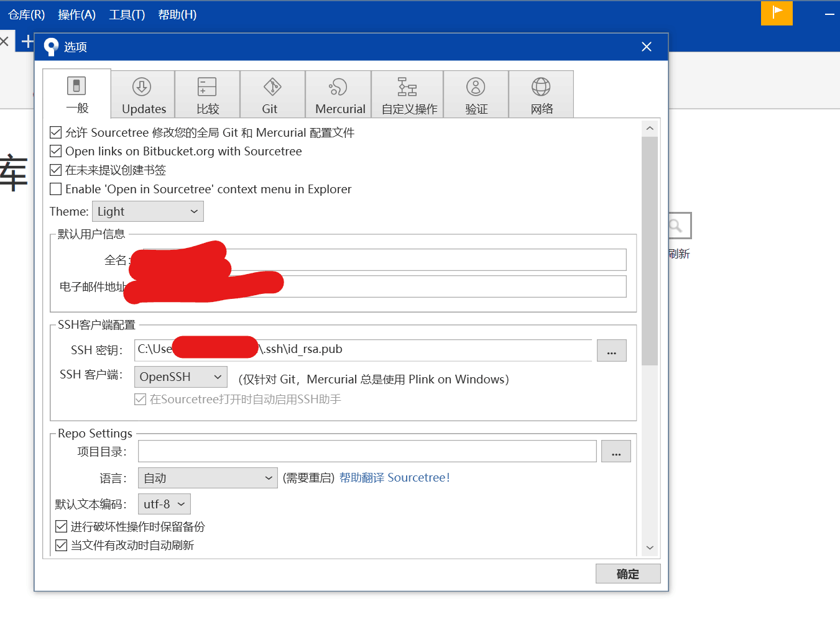Click the orange flag notification icon
The width and height of the screenshot is (840, 627).
pyautogui.click(x=777, y=12)
